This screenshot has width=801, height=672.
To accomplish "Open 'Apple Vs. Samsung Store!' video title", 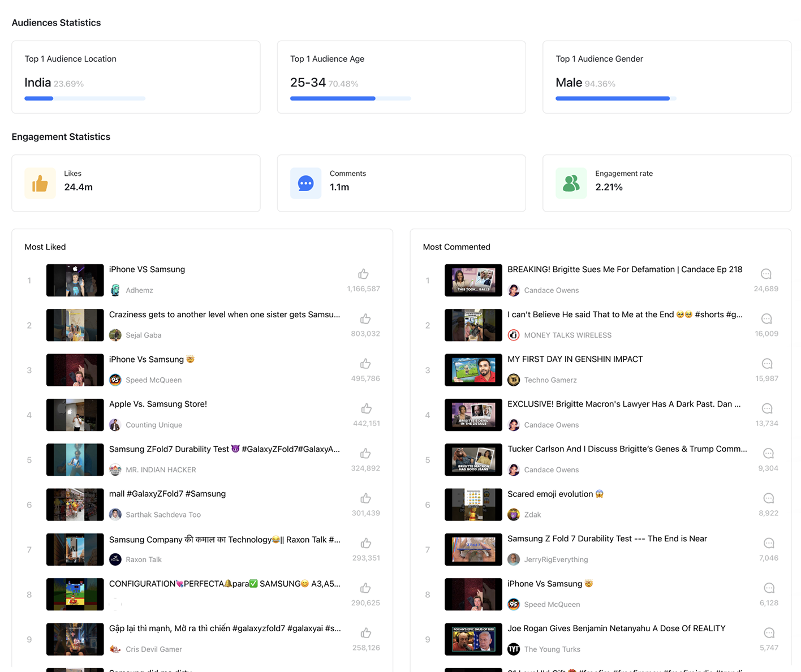I will (158, 404).
